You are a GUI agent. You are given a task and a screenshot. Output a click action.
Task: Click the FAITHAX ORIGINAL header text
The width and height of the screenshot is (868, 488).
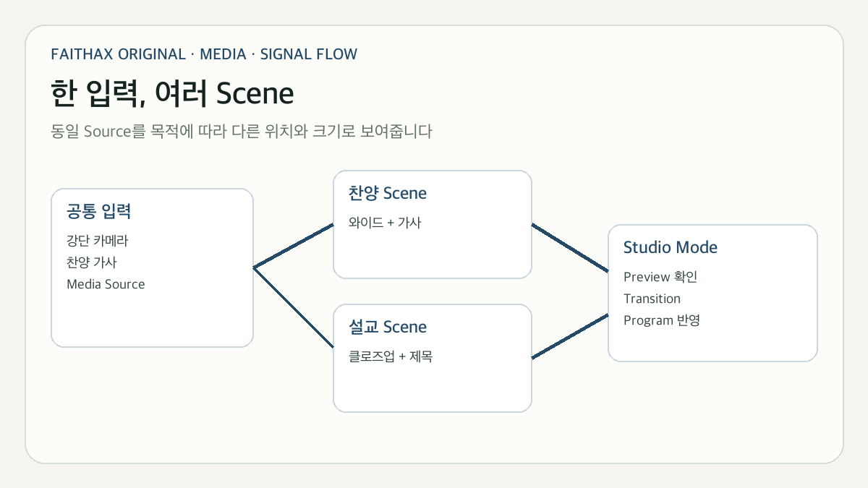[119, 54]
